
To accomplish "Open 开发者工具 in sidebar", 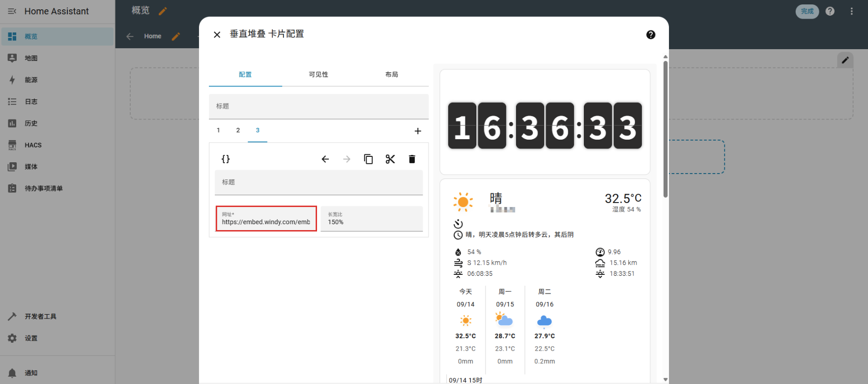I will pyautogui.click(x=40, y=317).
